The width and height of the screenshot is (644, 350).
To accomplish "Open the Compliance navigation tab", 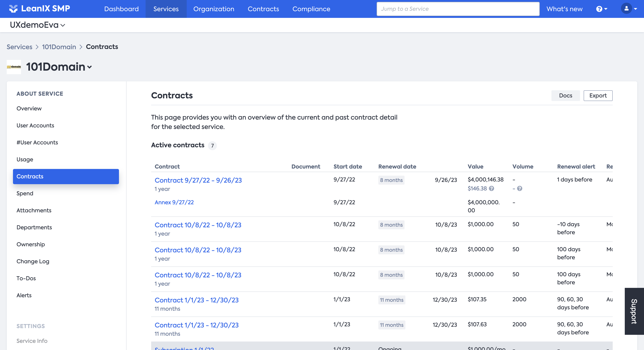I will [311, 9].
